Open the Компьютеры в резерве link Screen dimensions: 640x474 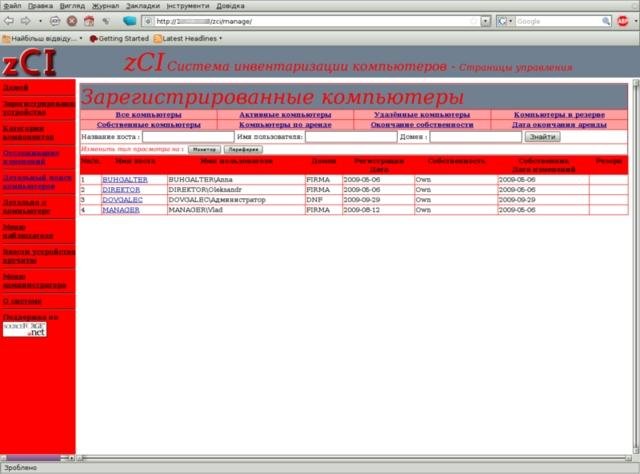[x=559, y=115]
